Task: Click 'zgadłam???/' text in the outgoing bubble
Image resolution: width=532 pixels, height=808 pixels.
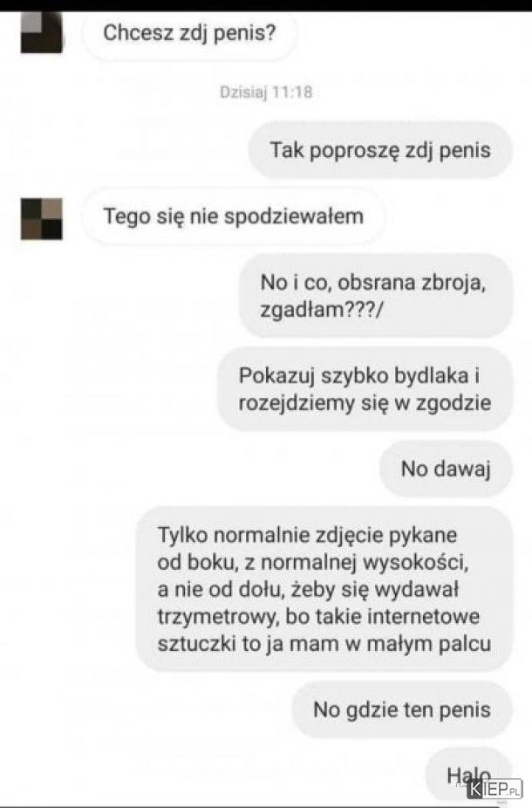Action: coord(322,310)
